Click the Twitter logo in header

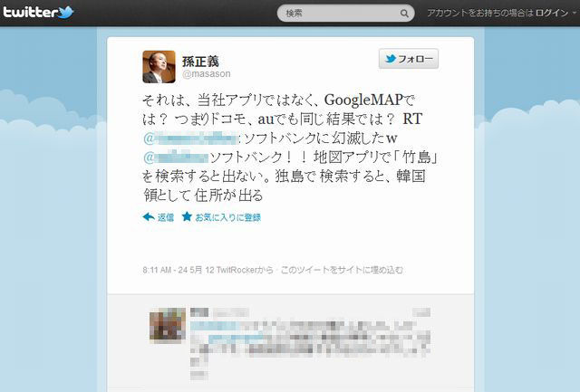[38, 12]
